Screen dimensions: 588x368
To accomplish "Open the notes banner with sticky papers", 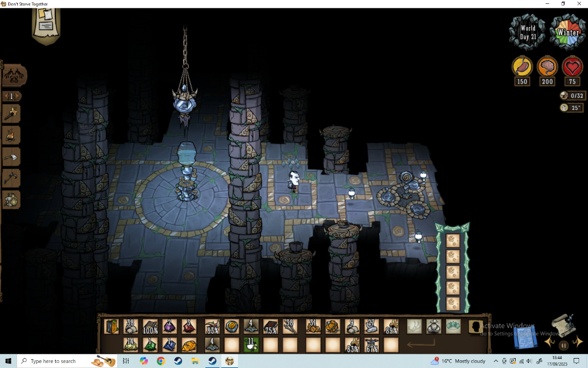I will click(x=46, y=25).
